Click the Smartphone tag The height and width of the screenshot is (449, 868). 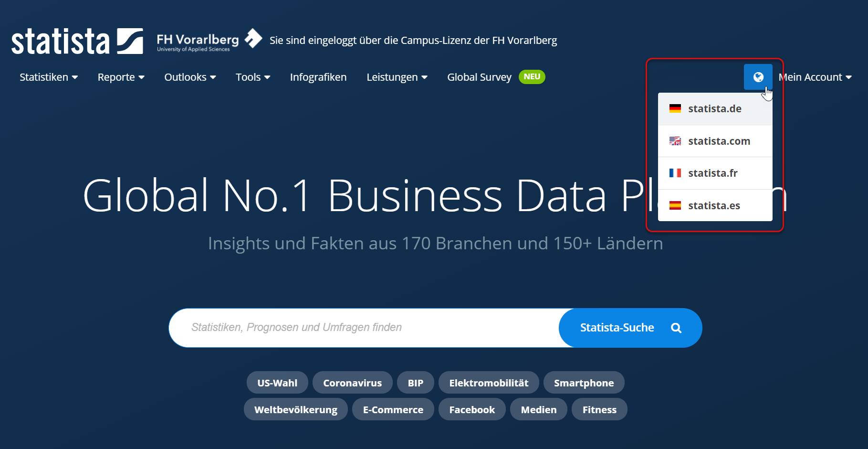coord(584,383)
